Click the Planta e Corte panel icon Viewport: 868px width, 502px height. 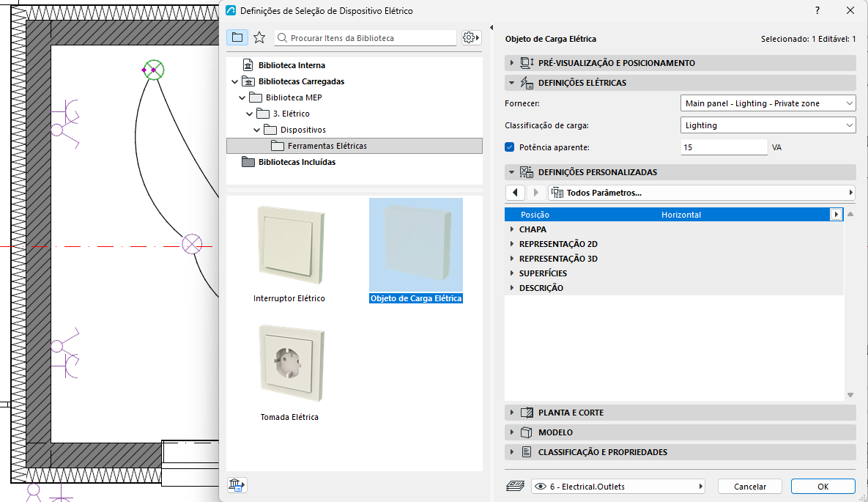coord(527,413)
